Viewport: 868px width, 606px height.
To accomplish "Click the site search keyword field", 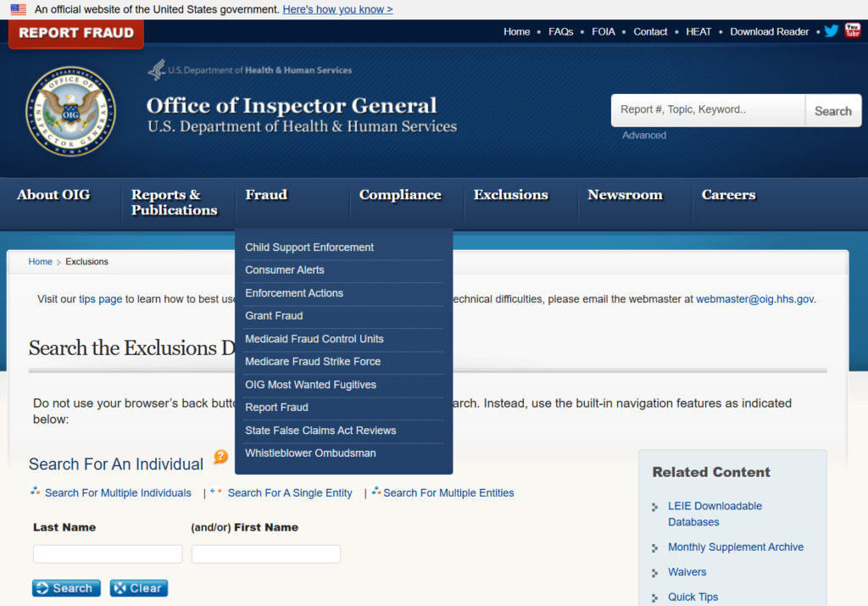I will point(708,110).
